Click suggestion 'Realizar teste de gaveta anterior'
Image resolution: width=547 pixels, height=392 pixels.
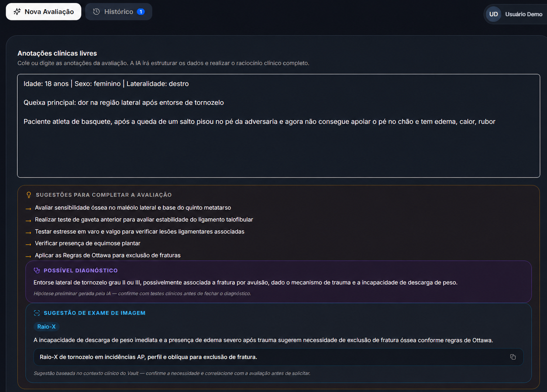[x=144, y=220]
